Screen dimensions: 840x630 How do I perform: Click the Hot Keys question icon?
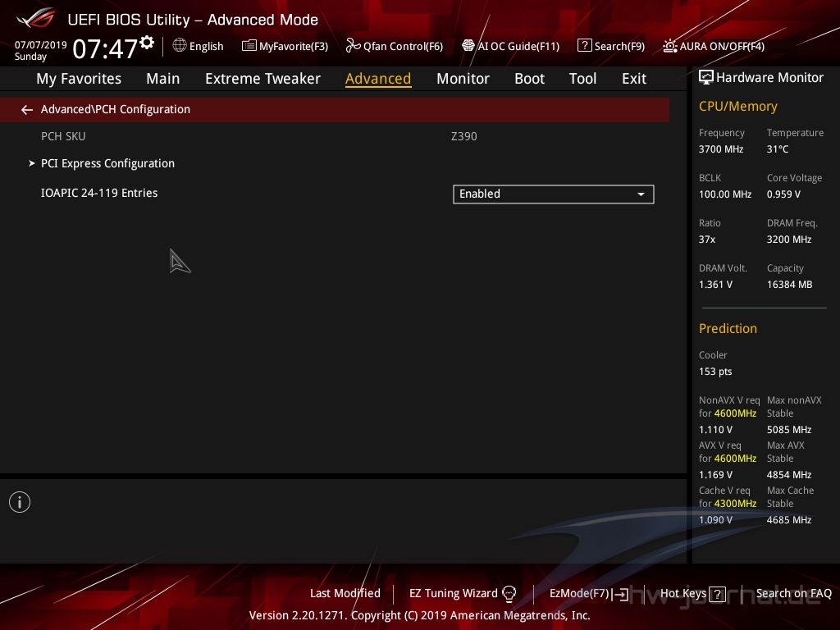[717, 594]
